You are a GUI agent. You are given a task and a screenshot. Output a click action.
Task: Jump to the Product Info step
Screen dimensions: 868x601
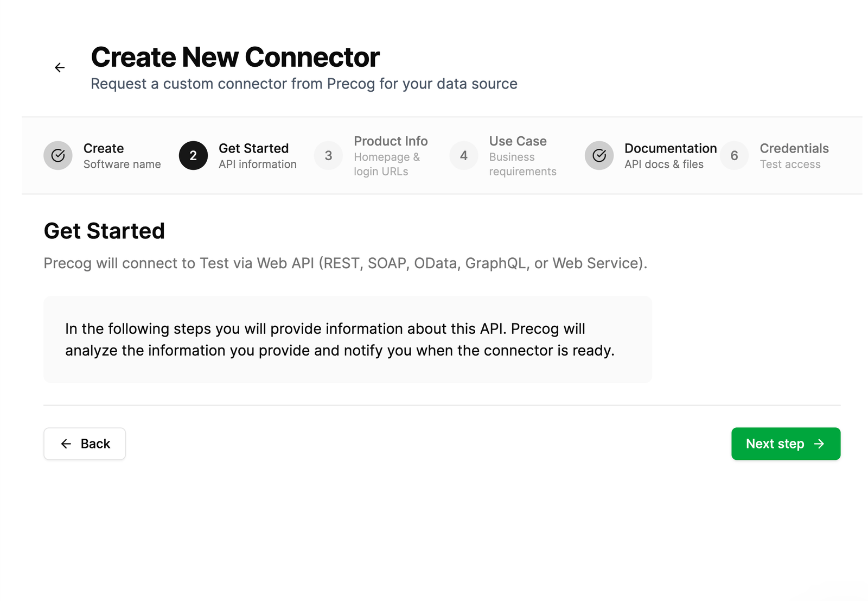click(391, 155)
